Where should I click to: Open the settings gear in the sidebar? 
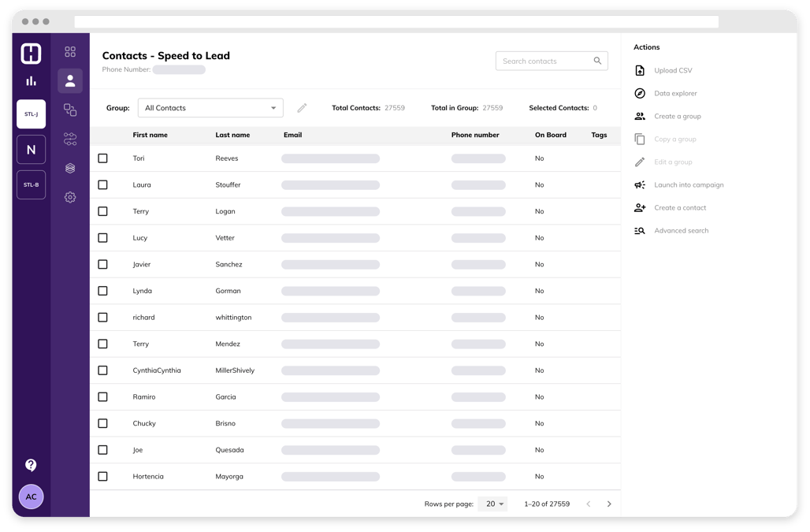coord(70,197)
